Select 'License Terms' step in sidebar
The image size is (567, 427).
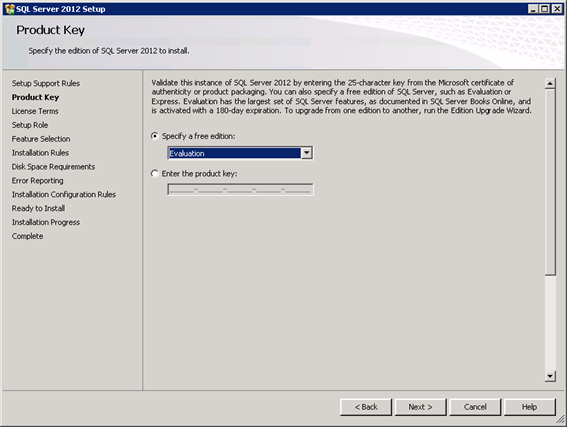(x=35, y=111)
